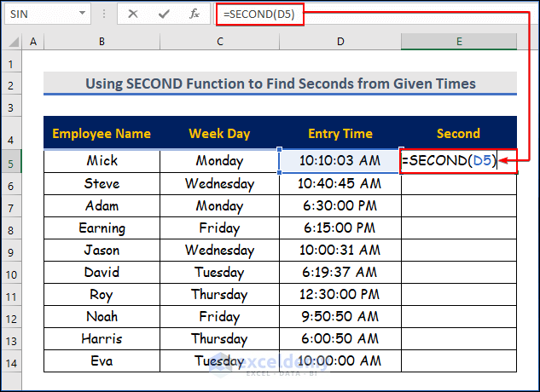This screenshot has height=392, width=540.
Task: Click entry time '10:10:03 AM'
Action: click(340, 161)
